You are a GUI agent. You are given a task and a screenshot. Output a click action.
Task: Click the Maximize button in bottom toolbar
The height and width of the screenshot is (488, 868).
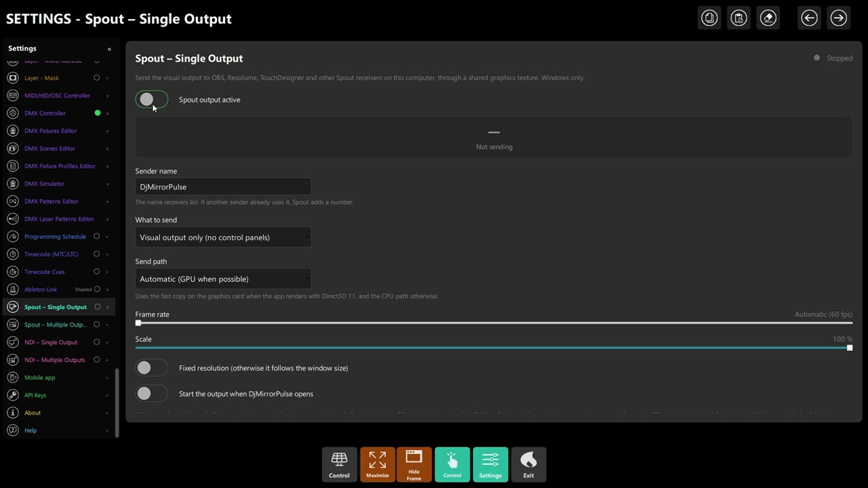point(377,464)
